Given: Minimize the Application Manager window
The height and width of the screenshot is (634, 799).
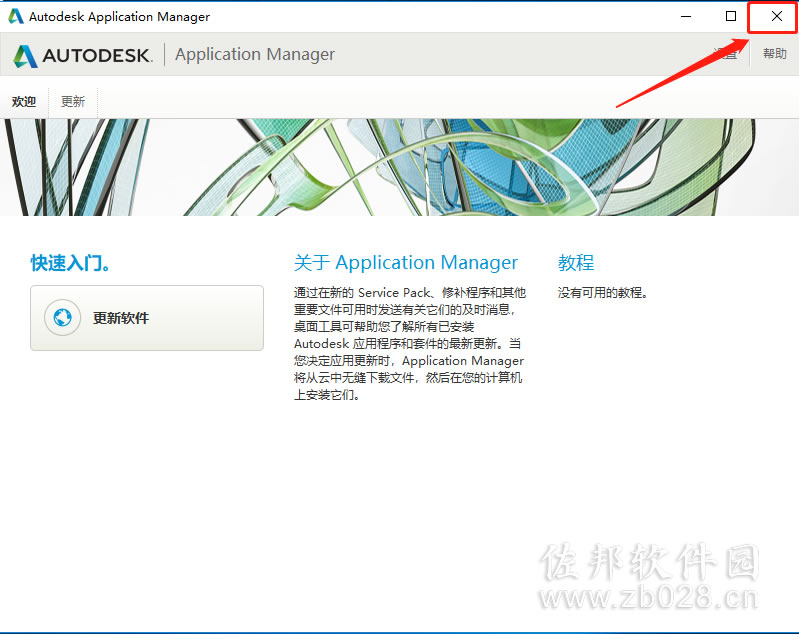Looking at the screenshot, I should [686, 16].
